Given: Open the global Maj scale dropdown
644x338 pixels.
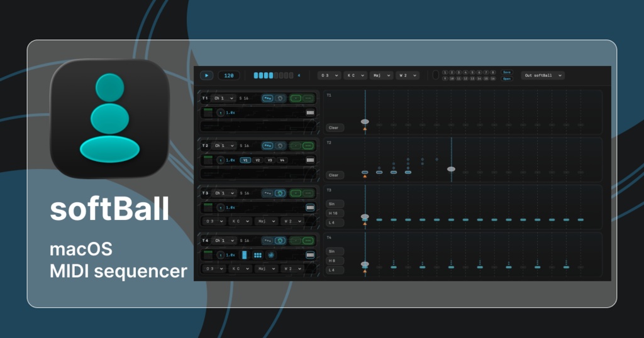Looking at the screenshot, I should [x=382, y=75].
